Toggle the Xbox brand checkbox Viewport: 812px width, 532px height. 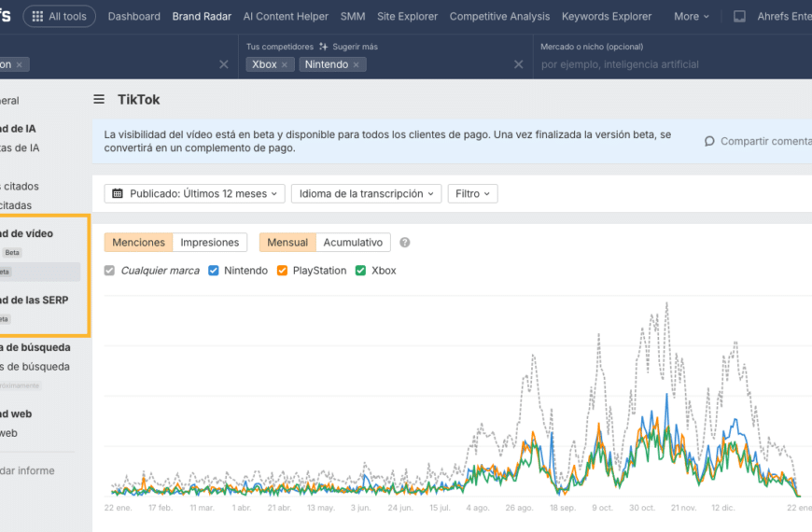pos(360,271)
